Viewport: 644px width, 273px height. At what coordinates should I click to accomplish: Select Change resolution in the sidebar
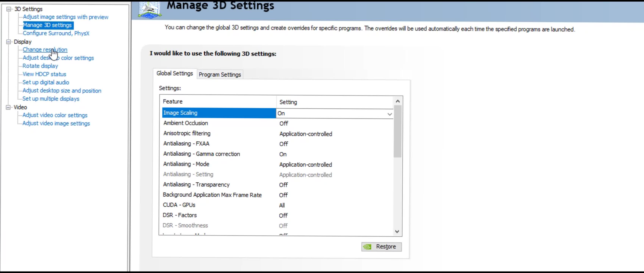coord(45,49)
